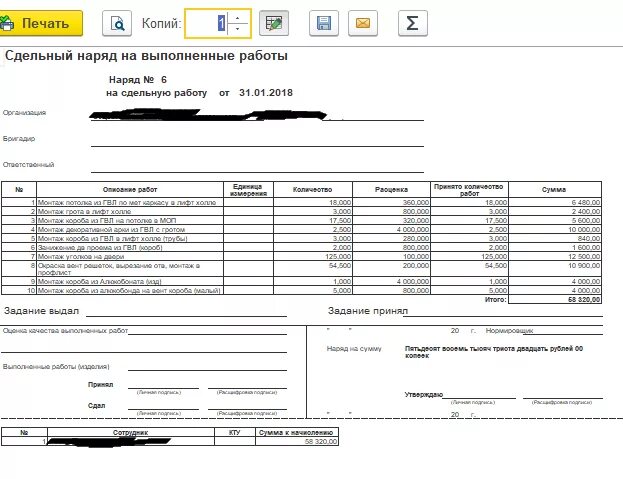
Task: Click the sigma sum icon
Action: point(413,23)
